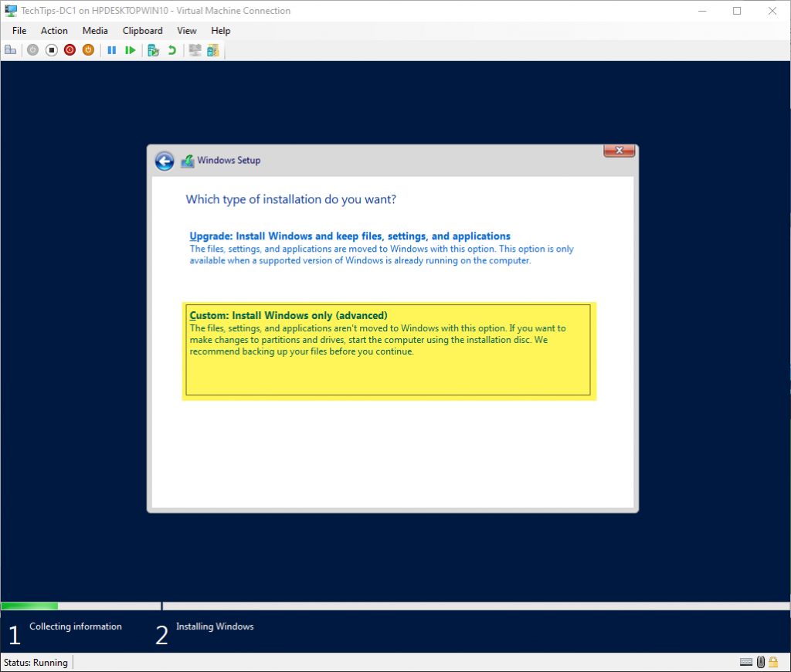Click the 'Status: Running' status text
This screenshot has width=791, height=672.
tap(36, 663)
